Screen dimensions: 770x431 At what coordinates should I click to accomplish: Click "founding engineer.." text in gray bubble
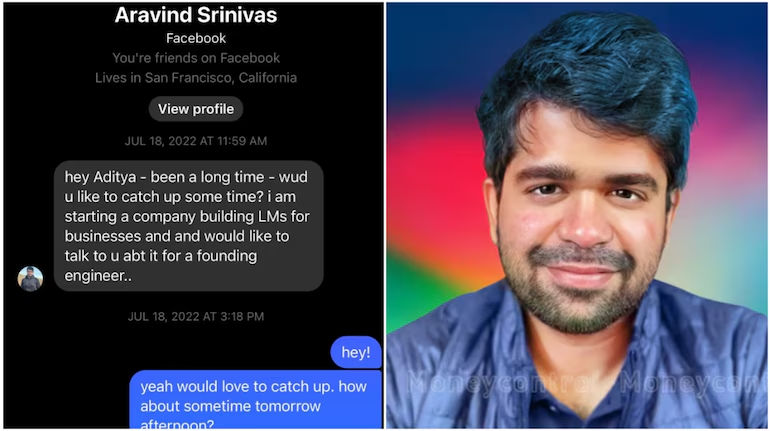point(161,266)
